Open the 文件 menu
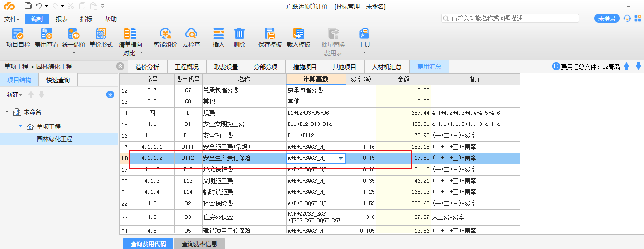The image size is (644, 249). (12, 19)
